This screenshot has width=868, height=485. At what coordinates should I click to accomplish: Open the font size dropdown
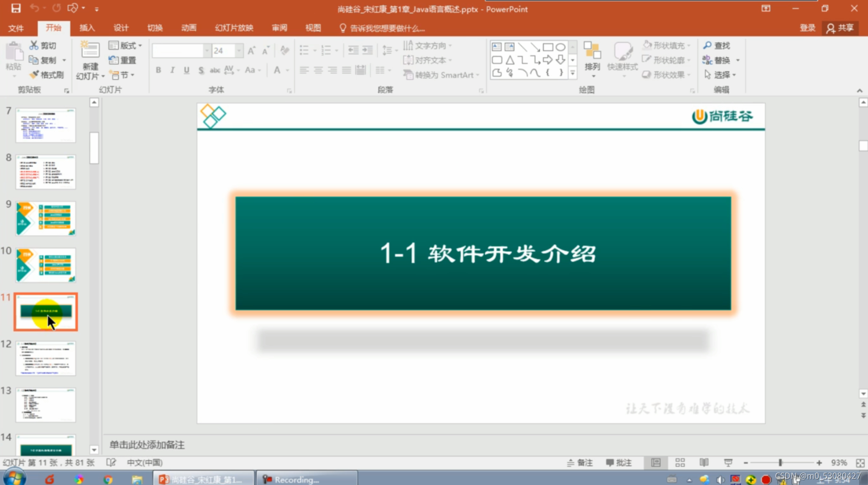click(239, 51)
